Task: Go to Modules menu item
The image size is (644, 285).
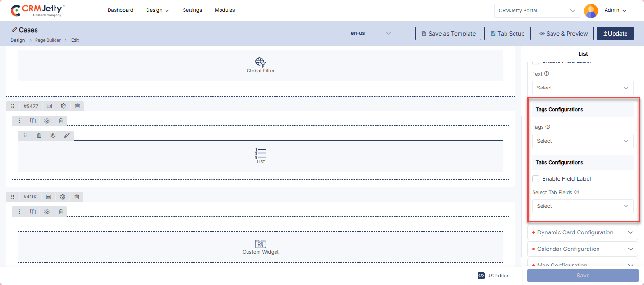Action: (x=225, y=10)
